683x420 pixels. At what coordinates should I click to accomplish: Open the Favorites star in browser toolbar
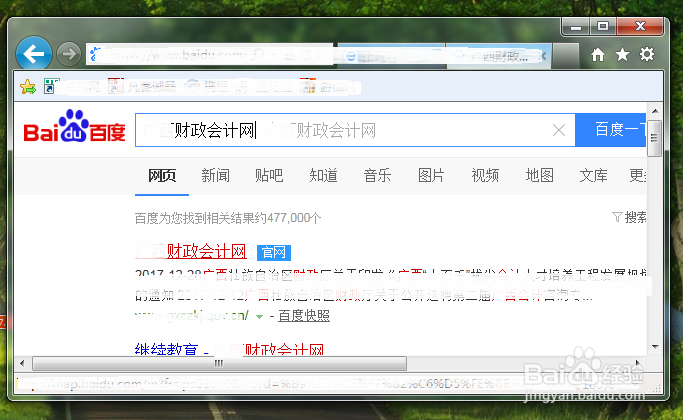[622, 55]
